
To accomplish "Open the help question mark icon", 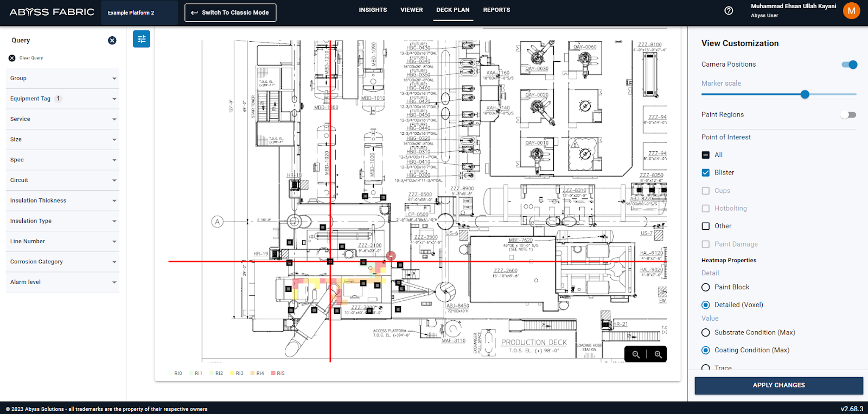I will pyautogui.click(x=729, y=11).
